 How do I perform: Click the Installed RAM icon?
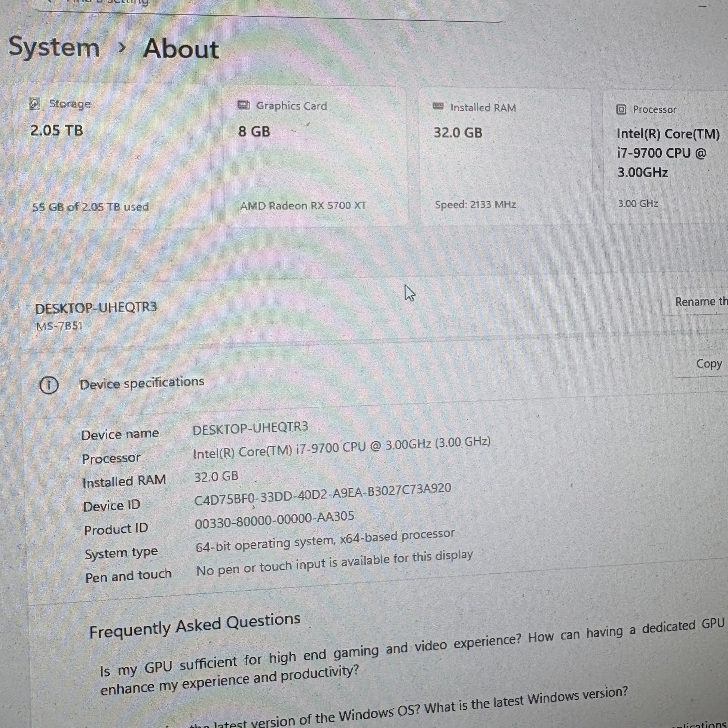(438, 106)
